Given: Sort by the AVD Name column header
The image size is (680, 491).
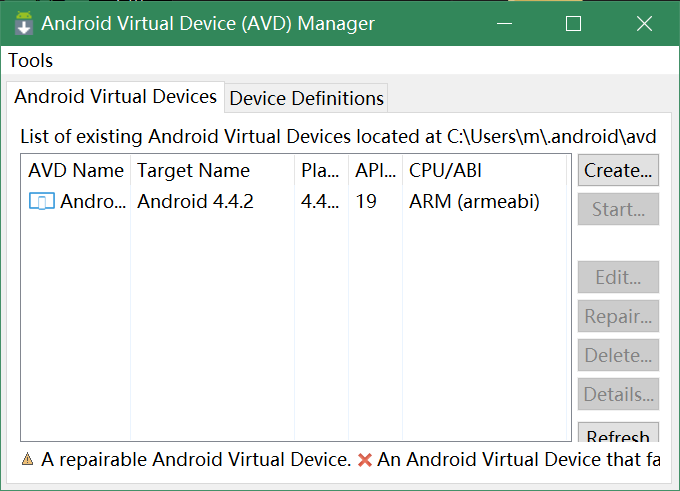Looking at the screenshot, I should pyautogui.click(x=76, y=171).
